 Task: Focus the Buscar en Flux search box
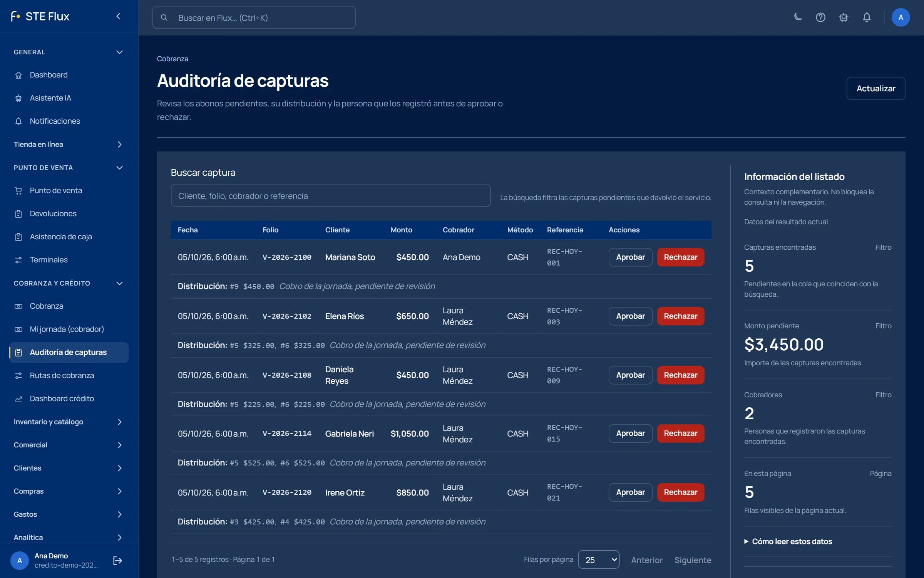click(x=254, y=17)
